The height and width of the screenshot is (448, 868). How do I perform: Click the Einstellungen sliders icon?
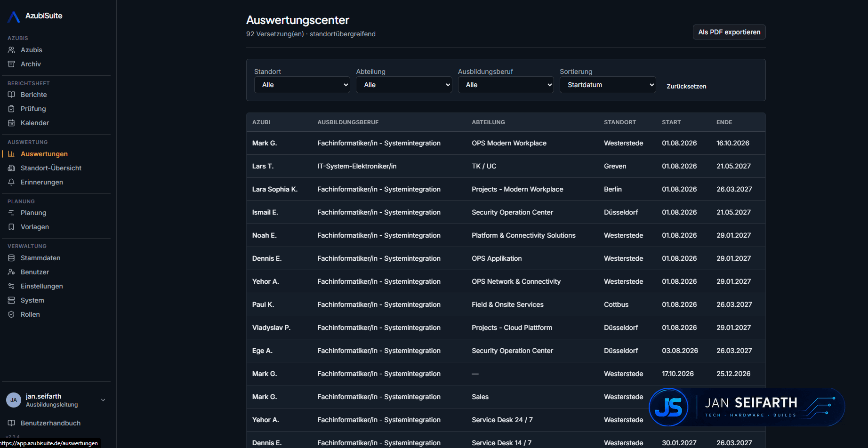[x=11, y=286]
